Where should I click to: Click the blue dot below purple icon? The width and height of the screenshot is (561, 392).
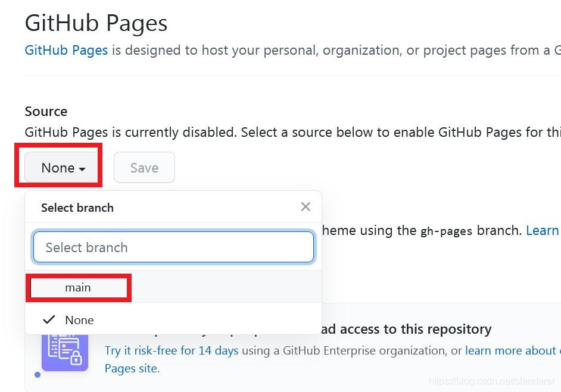pyautogui.click(x=38, y=375)
